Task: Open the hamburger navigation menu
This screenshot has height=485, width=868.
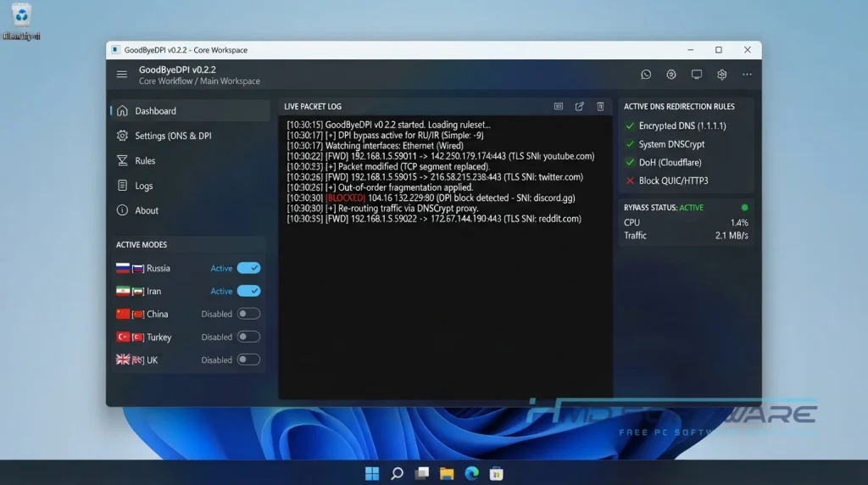Action: (x=122, y=74)
